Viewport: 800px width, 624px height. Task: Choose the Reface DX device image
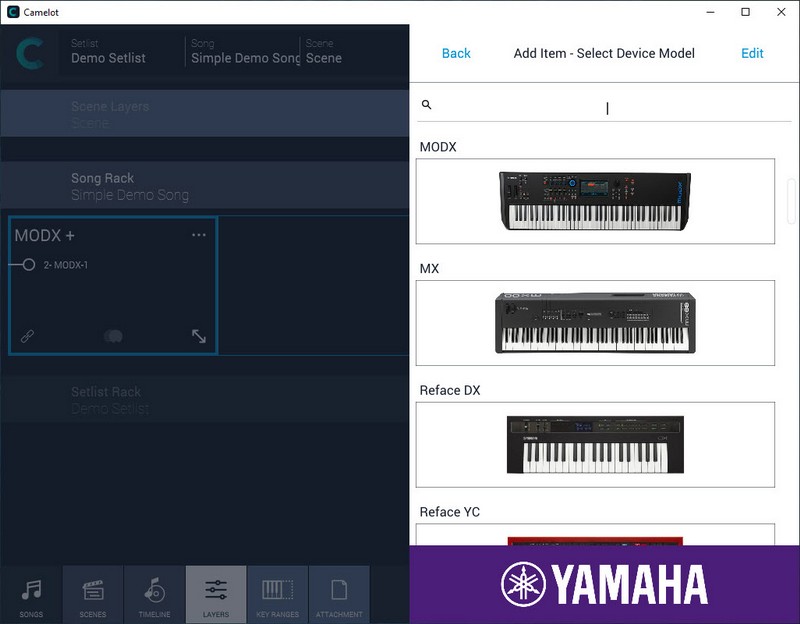tap(595, 444)
